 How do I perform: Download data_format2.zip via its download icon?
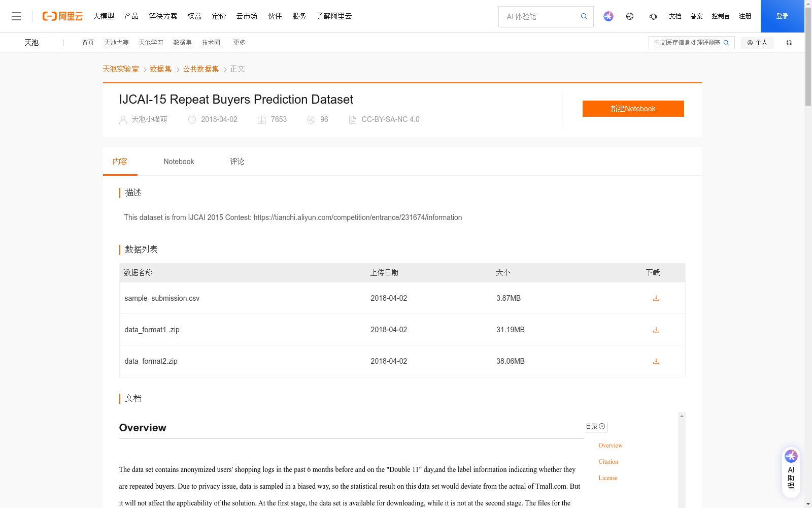tap(656, 361)
